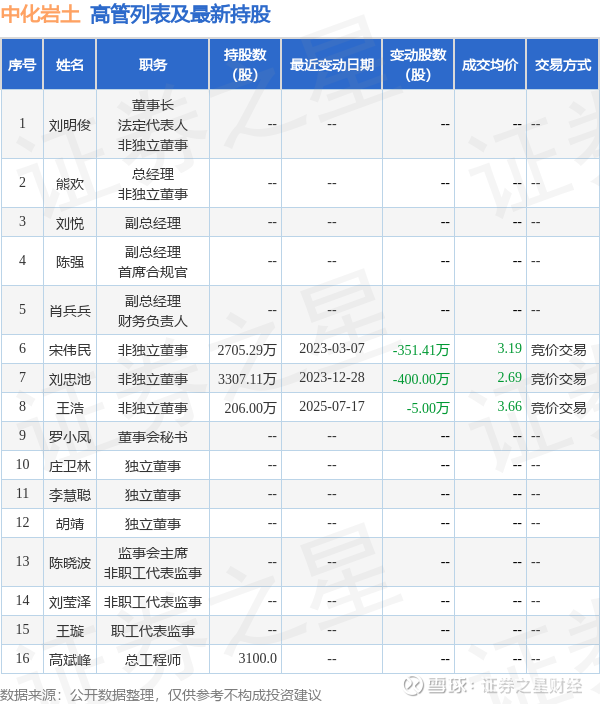
Task: Click the 变动股数(股) column header
Action: coord(418,65)
